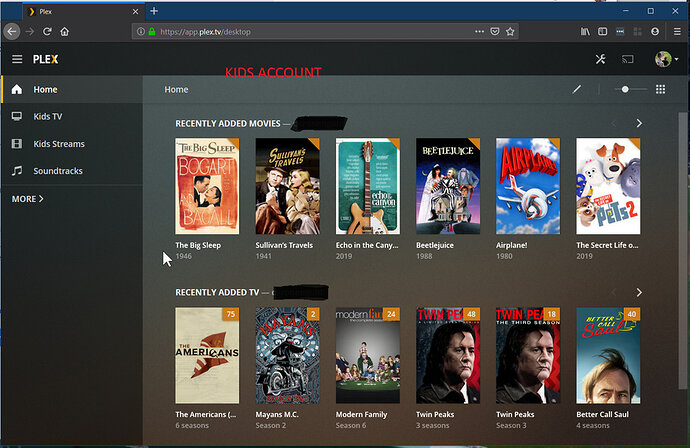Click 75 unwatched badge on The Americans
This screenshot has width=690, height=448.
[x=231, y=314]
